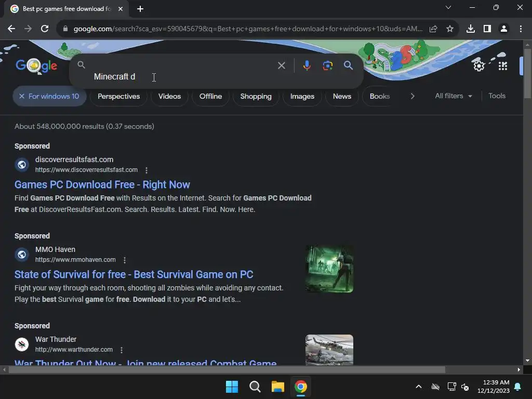The height and width of the screenshot is (399, 532).
Task: Open the notification bell
Action: pyautogui.click(x=518, y=387)
